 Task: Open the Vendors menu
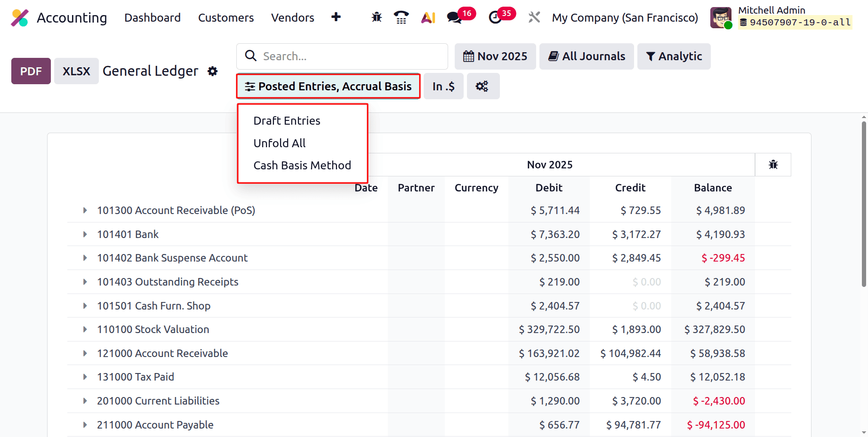pos(293,18)
